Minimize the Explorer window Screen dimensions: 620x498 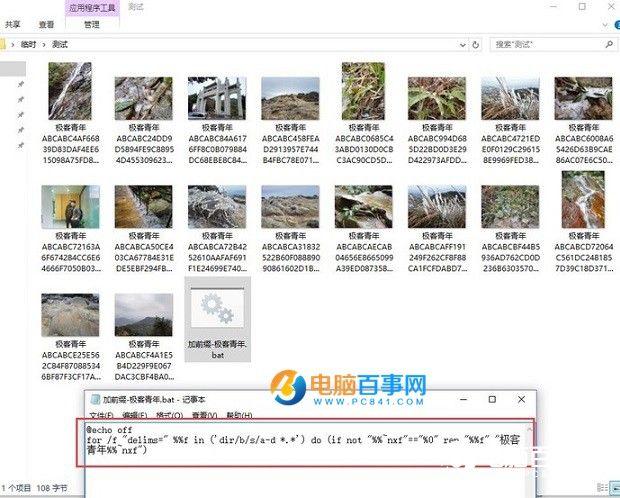(x=554, y=7)
